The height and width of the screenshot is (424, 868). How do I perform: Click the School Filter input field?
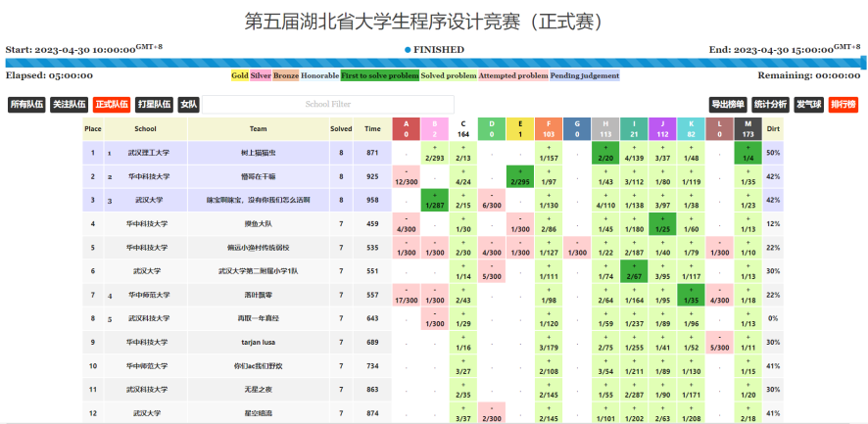pos(328,104)
